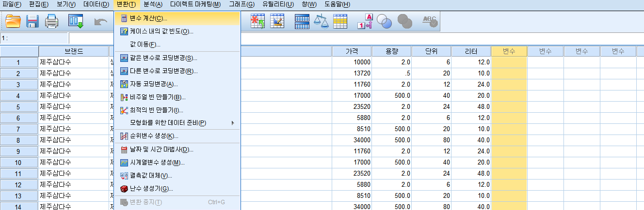Select row header number 13

pos(19,196)
